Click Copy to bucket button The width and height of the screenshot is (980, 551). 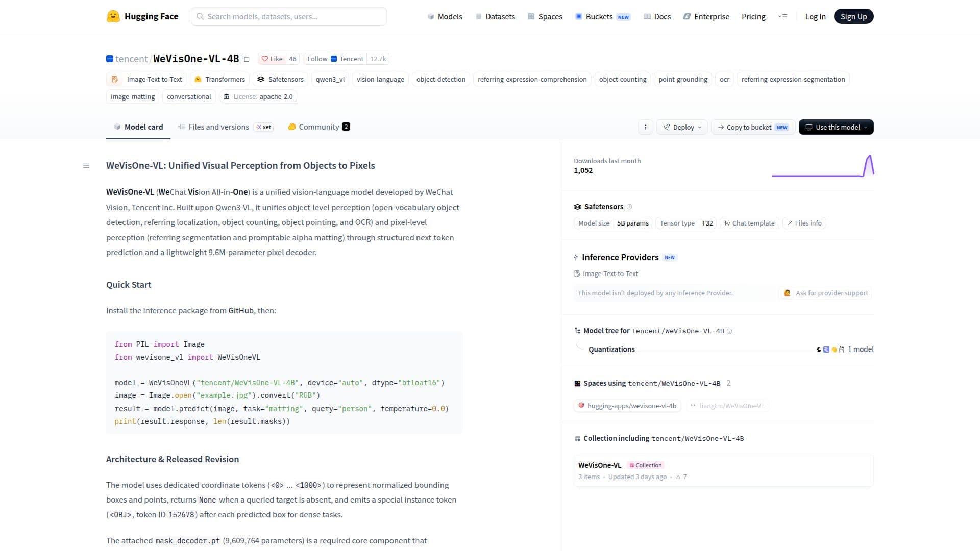753,127
